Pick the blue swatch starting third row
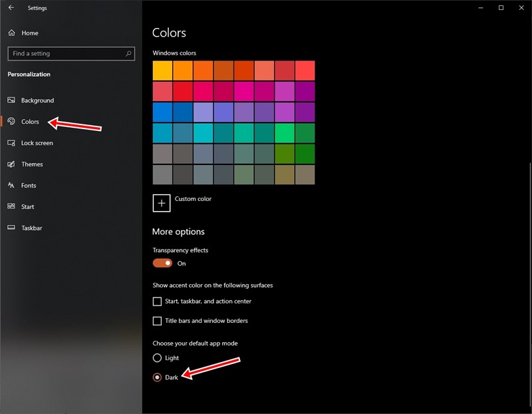Image resolution: width=532 pixels, height=414 pixels. tap(162, 112)
